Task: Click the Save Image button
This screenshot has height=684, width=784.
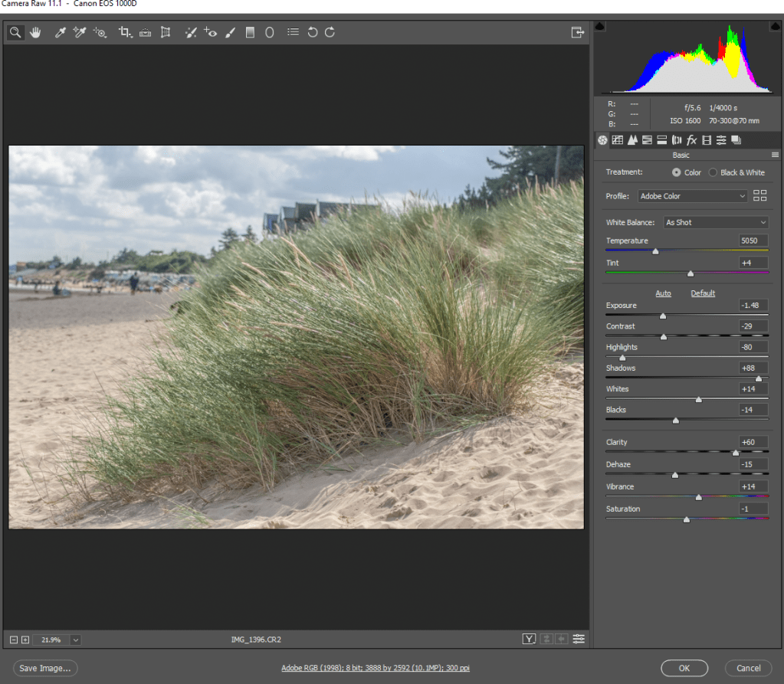Action: click(45, 668)
